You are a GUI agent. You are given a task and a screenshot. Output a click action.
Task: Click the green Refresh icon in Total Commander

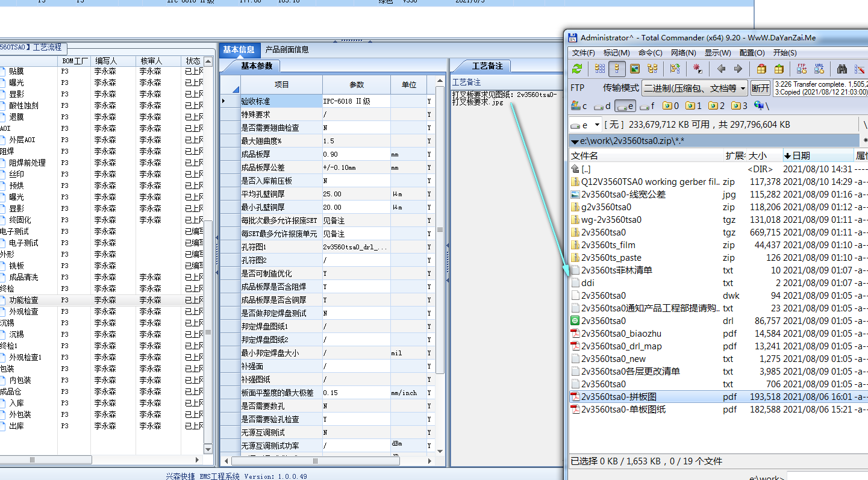pos(577,69)
